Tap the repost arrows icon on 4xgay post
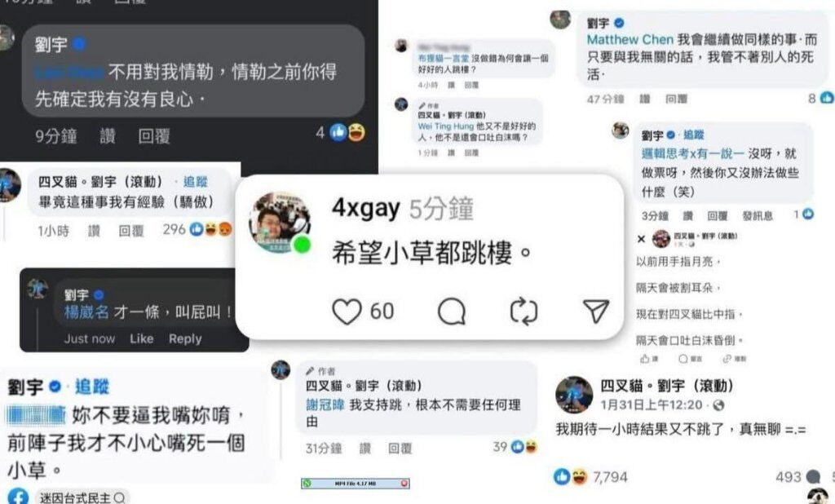The image size is (835, 504). [x=524, y=312]
